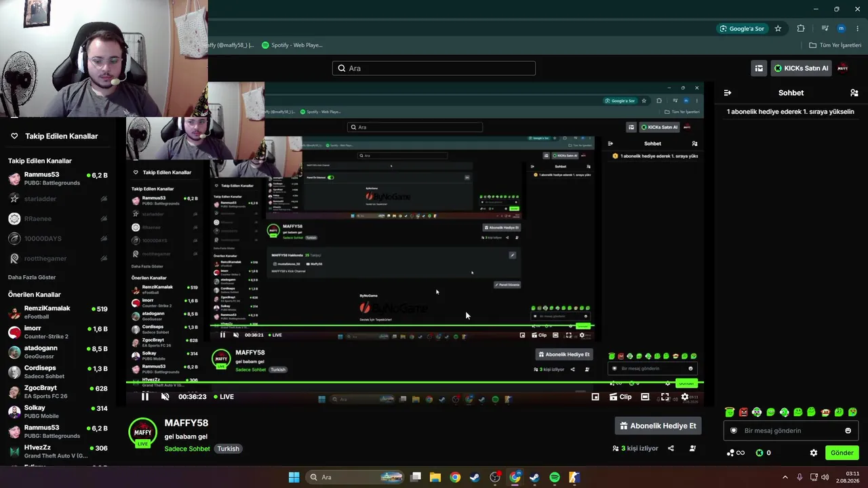The image size is (868, 488).
Task: Send the chat message with Gönder
Action: [x=842, y=453]
